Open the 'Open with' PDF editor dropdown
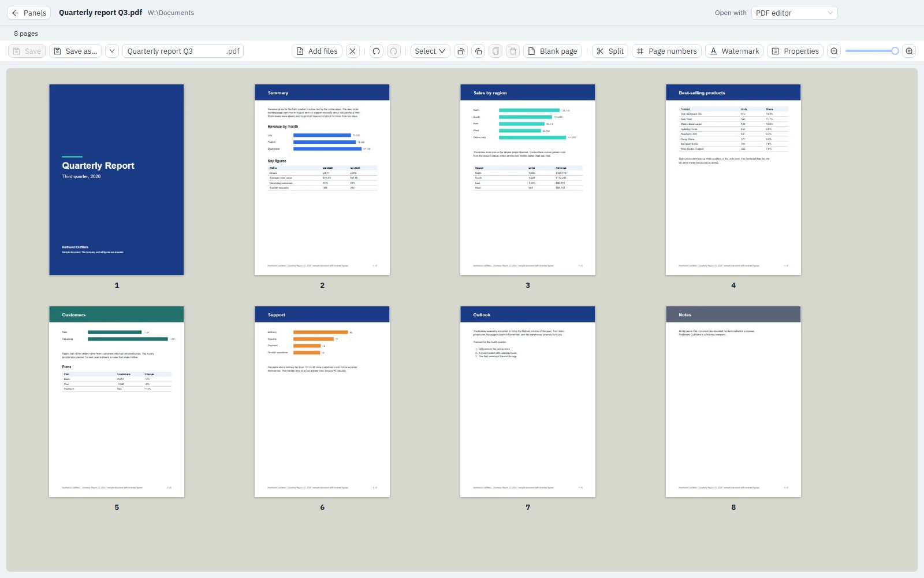 click(794, 13)
